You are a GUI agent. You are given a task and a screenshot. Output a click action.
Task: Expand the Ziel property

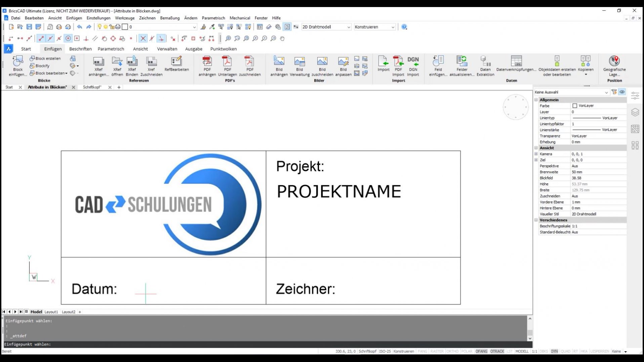click(536, 160)
